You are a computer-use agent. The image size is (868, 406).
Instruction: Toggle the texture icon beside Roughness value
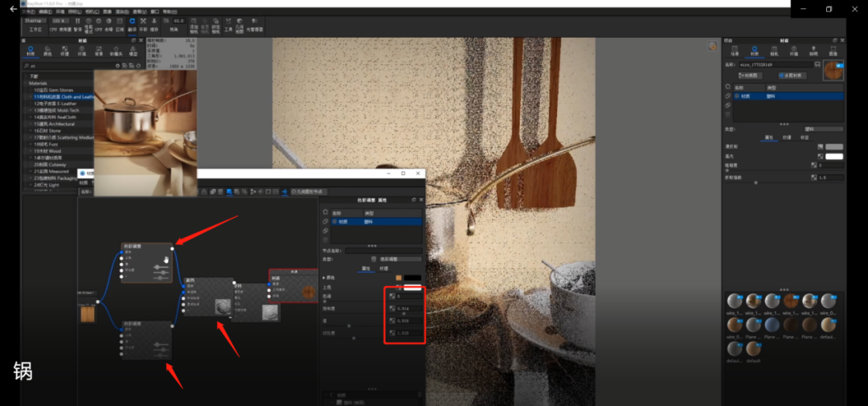(813, 165)
